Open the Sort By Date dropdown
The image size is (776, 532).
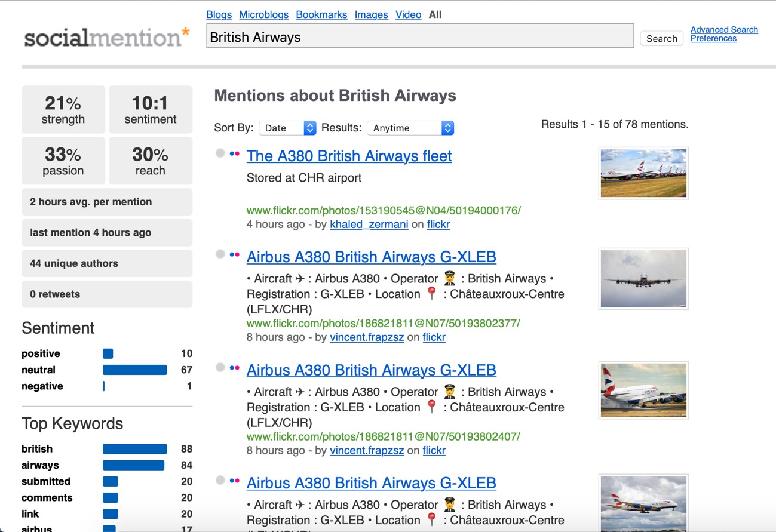pos(287,128)
